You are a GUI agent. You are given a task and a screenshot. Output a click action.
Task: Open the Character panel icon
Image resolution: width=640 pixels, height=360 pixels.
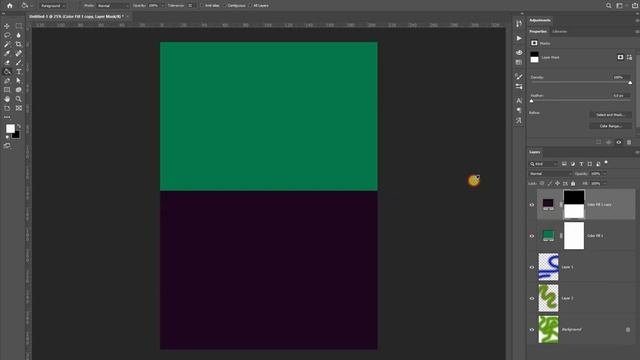click(519, 100)
